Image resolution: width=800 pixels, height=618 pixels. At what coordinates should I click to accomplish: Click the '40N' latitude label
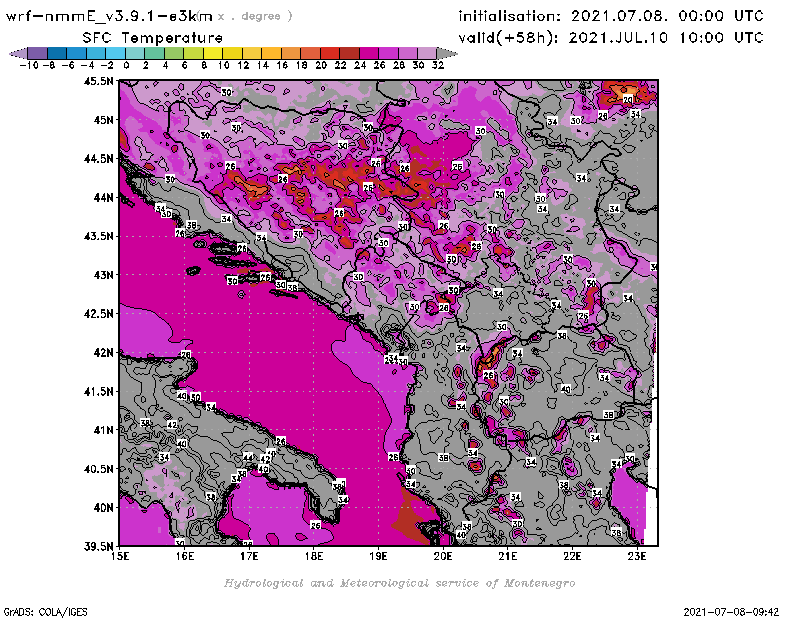coord(104,508)
